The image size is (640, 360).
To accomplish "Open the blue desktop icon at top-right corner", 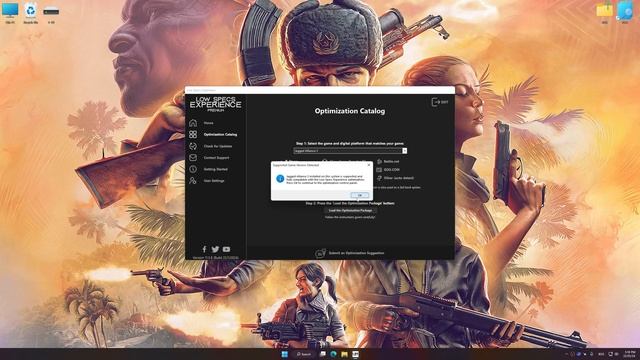I will click(625, 12).
